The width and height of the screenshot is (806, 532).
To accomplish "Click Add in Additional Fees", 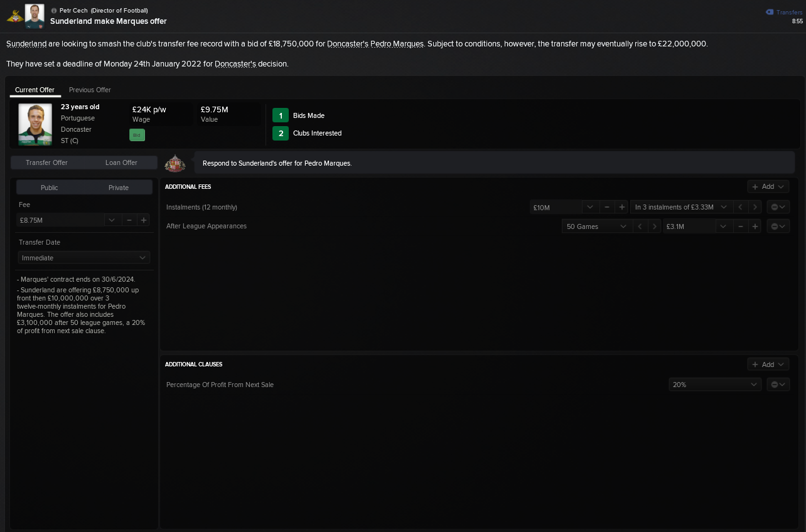I will (768, 186).
